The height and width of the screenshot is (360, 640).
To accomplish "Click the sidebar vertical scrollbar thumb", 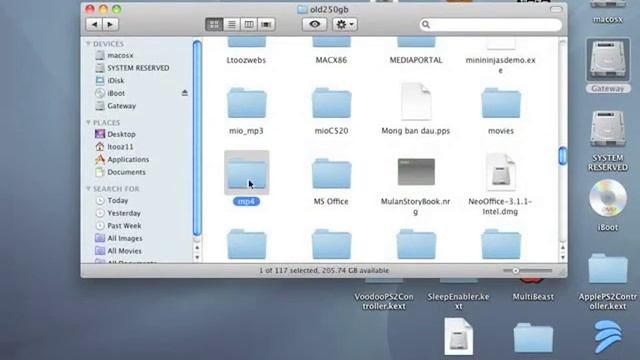I will coord(197,138).
